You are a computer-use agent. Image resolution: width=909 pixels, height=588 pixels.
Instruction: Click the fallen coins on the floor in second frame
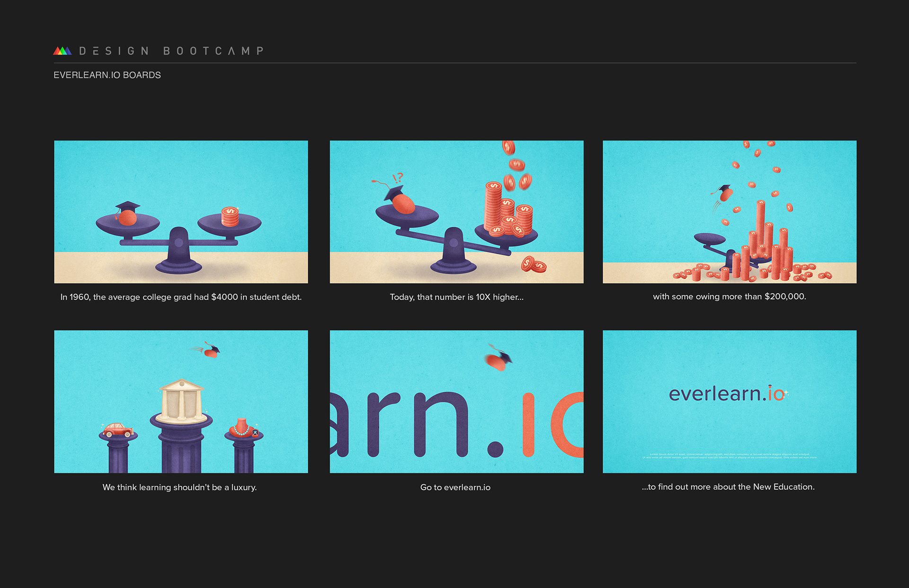click(x=534, y=265)
